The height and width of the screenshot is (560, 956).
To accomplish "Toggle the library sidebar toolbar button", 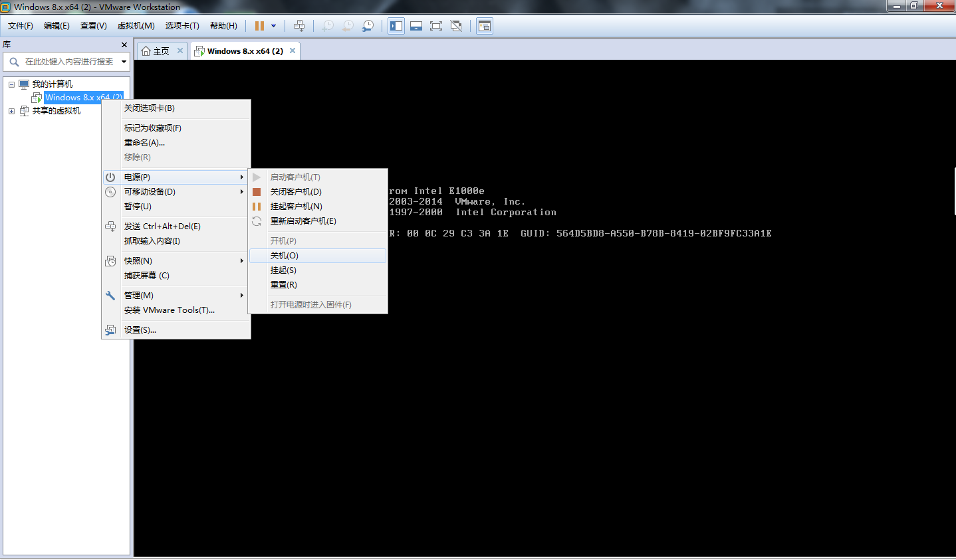I will (x=396, y=26).
